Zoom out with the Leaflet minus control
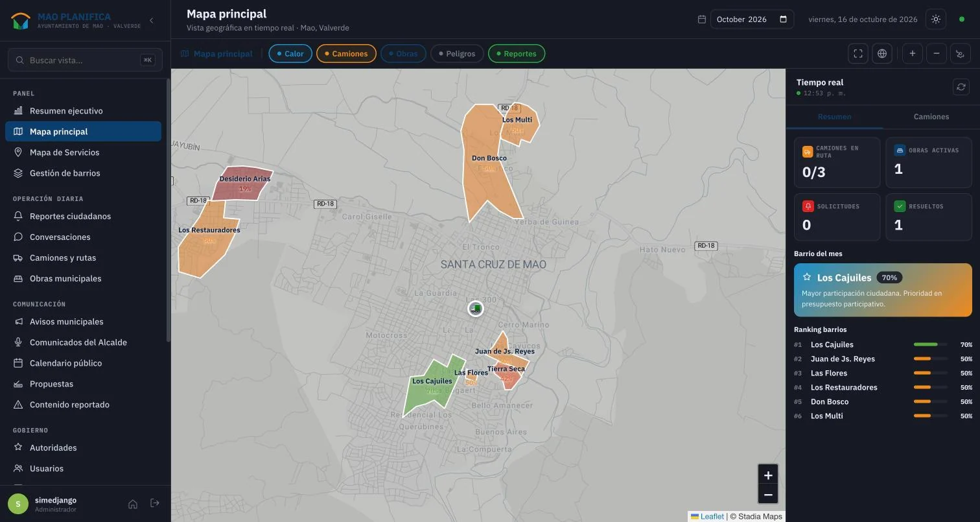The height and width of the screenshot is (522, 980). click(768, 495)
